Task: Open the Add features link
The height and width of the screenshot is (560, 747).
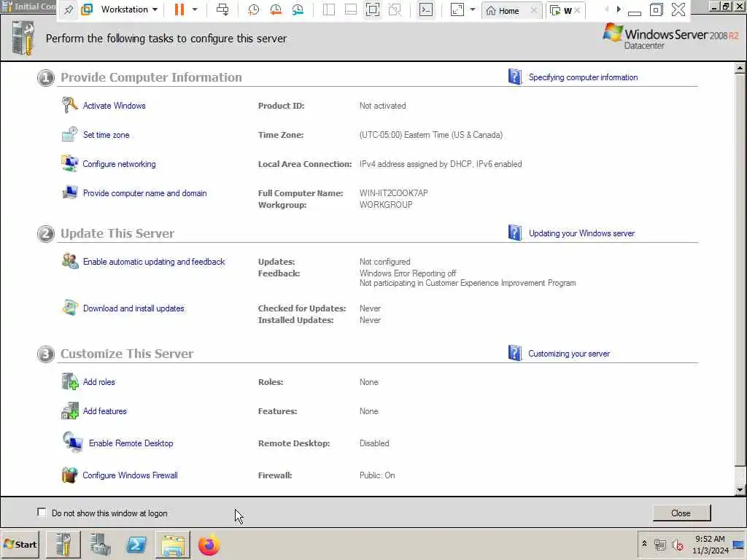Action: [x=105, y=411]
